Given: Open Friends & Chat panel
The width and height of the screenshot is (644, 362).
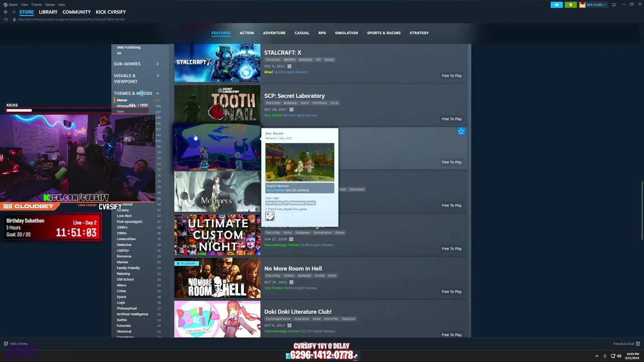Looking at the screenshot, I should point(626,344).
